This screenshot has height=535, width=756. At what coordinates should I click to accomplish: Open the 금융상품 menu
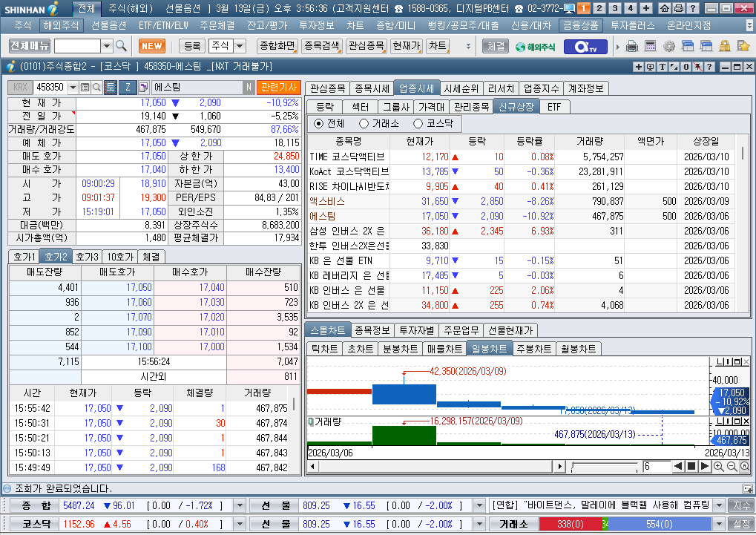pos(581,25)
